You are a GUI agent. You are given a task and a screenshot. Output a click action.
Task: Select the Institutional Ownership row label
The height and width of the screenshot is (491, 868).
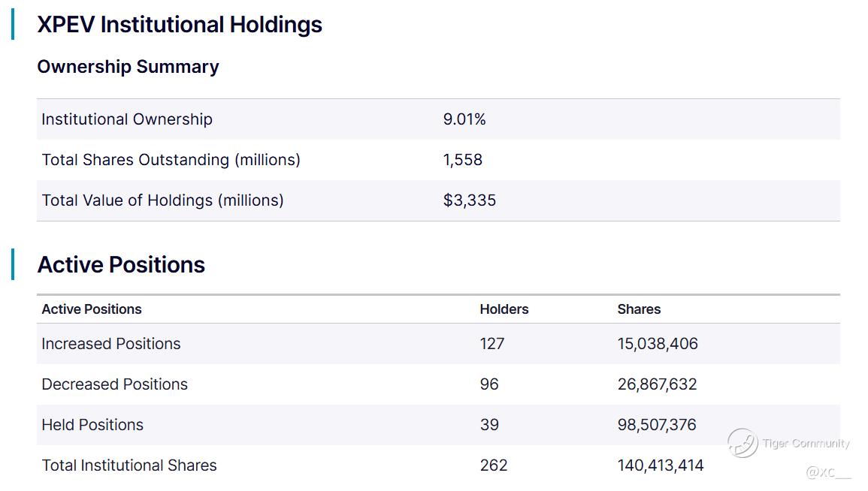point(127,119)
